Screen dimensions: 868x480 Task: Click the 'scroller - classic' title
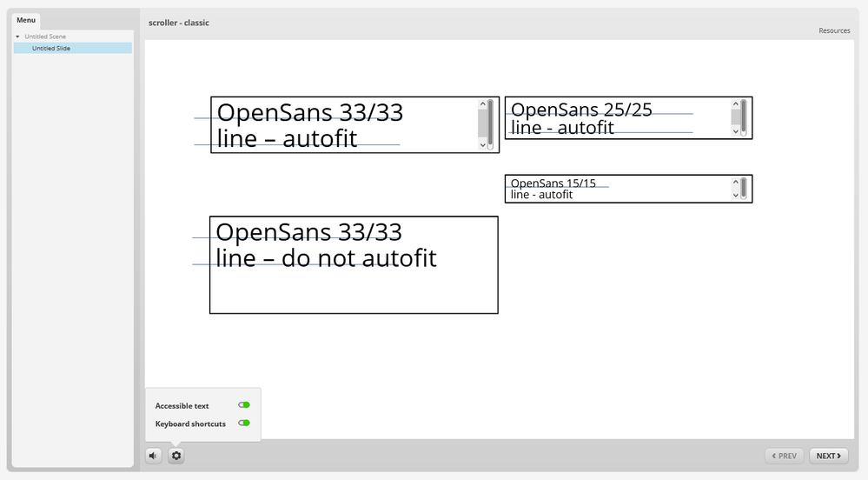click(179, 23)
